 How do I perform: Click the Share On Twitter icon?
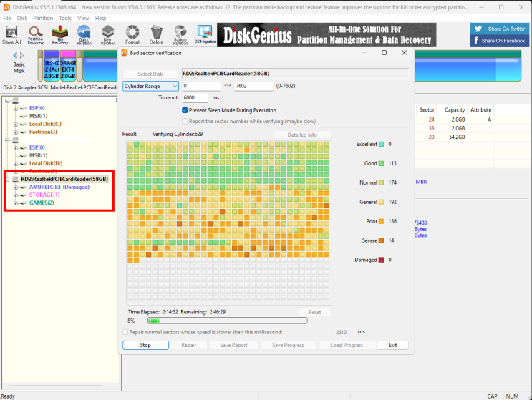pos(478,29)
